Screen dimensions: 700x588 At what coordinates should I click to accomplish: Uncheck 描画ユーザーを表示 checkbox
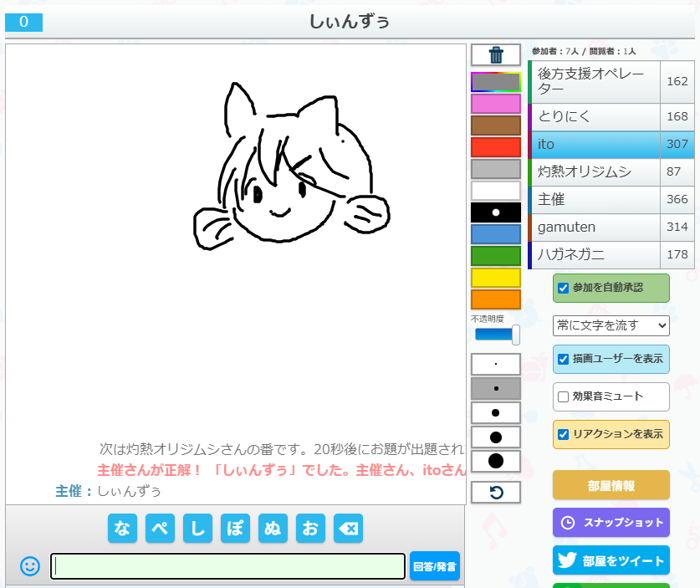(x=564, y=359)
